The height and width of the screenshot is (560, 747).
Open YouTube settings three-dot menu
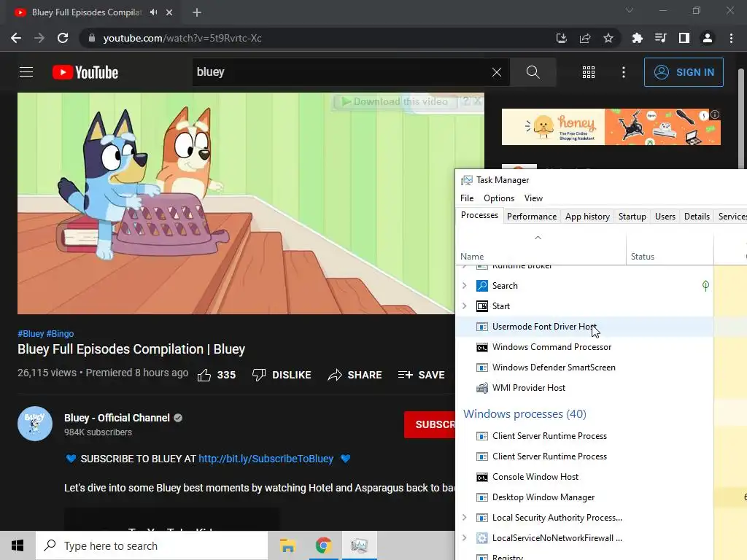623,72
